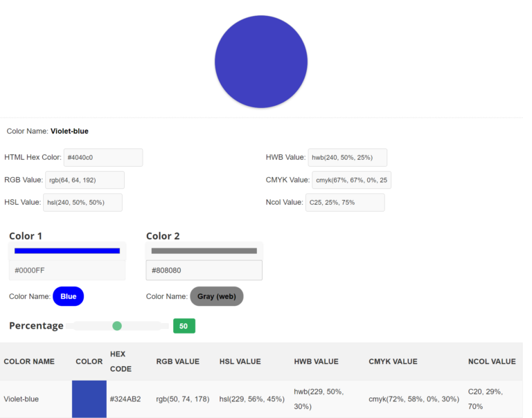This screenshot has height=418, width=532.
Task: Click the HEX CODE column header
Action: pyautogui.click(x=121, y=361)
